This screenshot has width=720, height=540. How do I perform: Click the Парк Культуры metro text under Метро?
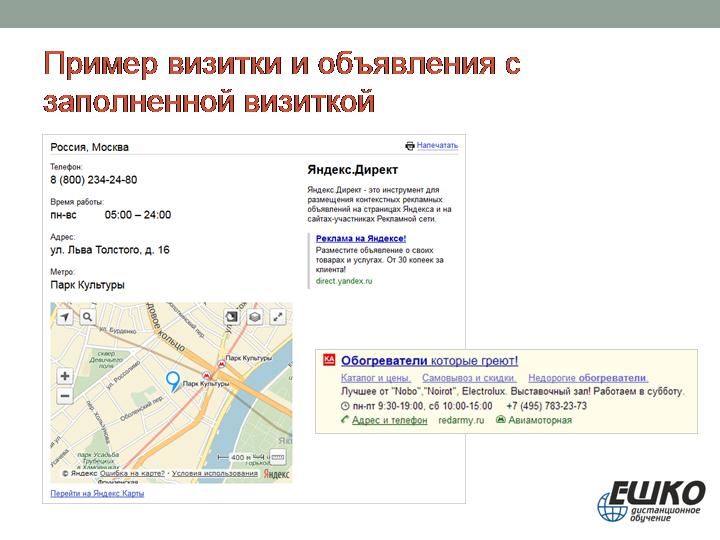87,285
